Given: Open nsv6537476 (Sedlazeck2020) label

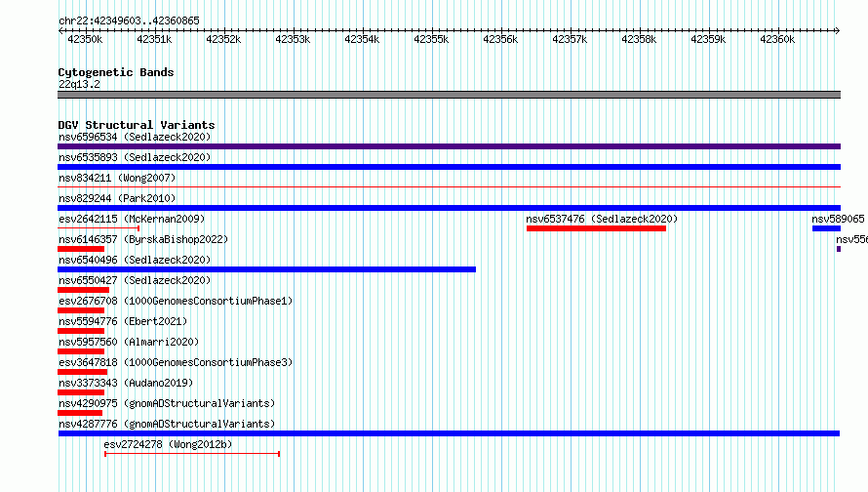Looking at the screenshot, I should click(x=602, y=219).
